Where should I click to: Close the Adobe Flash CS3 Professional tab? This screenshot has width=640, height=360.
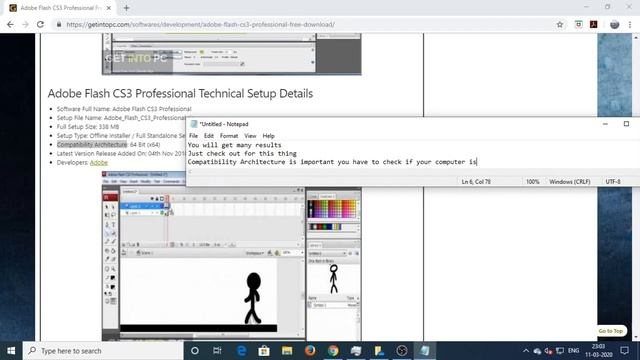click(109, 8)
